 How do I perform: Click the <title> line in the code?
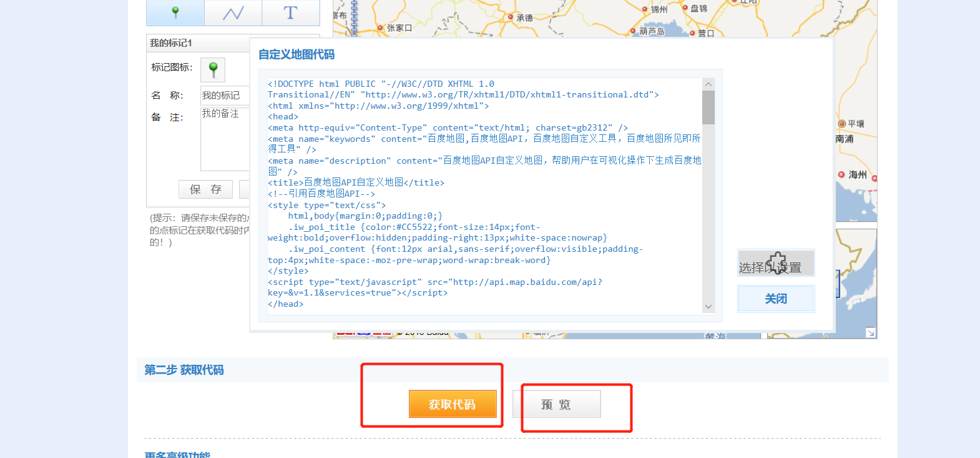(x=356, y=182)
